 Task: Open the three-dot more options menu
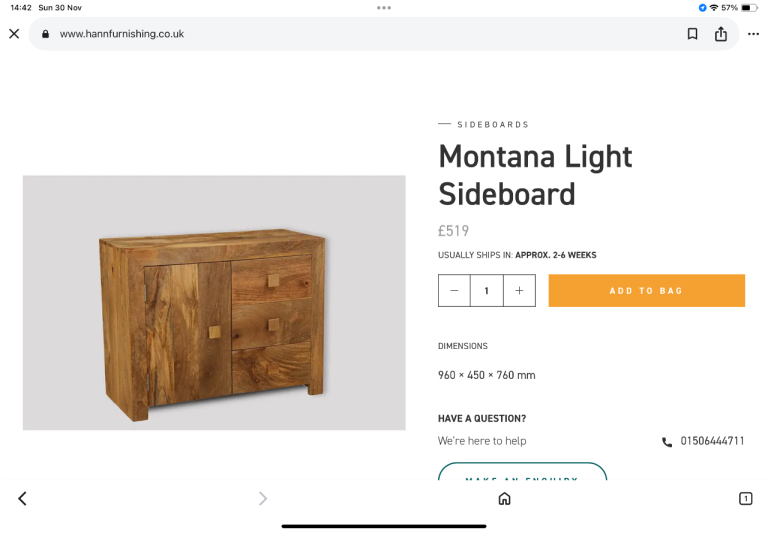point(753,34)
